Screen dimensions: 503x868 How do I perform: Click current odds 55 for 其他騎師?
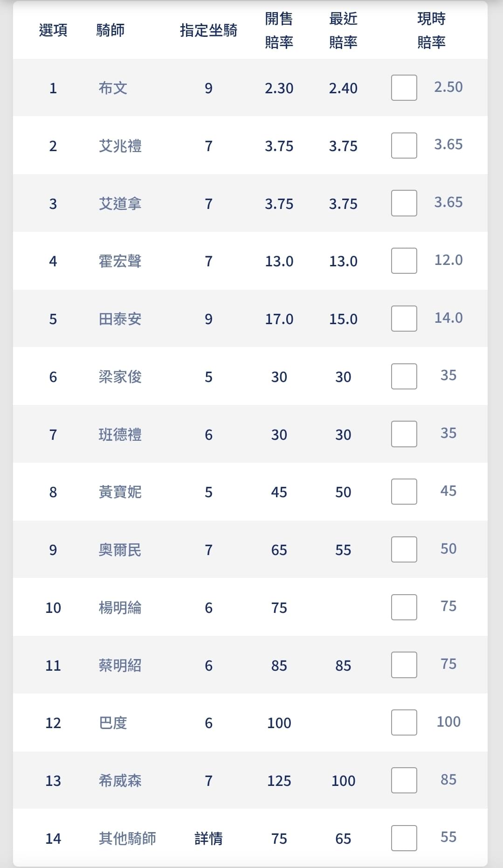(x=448, y=837)
